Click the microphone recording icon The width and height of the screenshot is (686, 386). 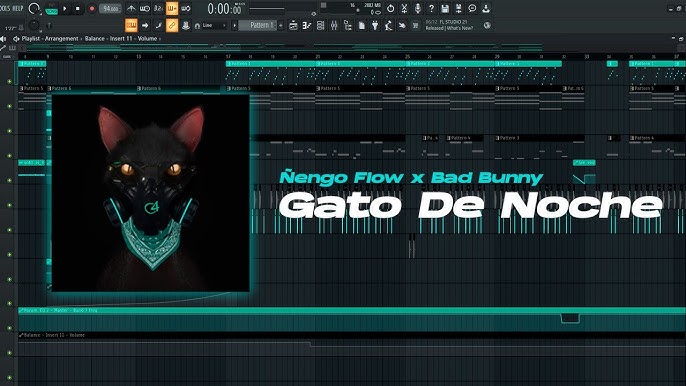tap(417, 8)
